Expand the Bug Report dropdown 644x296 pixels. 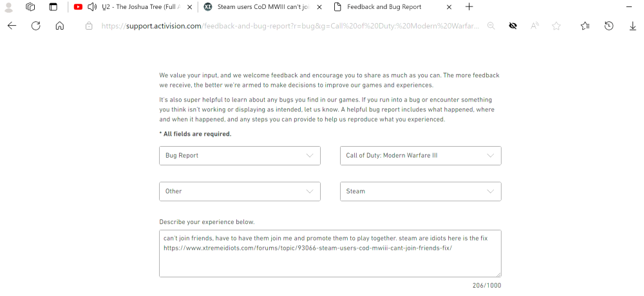coord(240,156)
